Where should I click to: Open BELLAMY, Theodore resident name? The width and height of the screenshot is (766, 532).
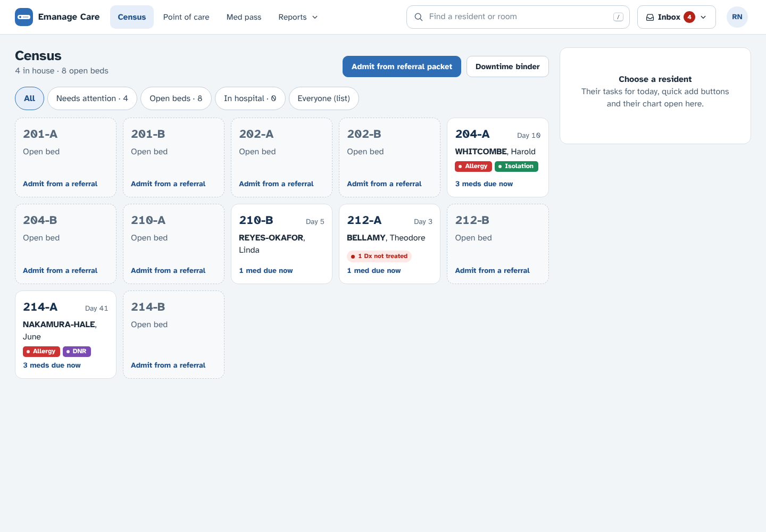click(386, 238)
